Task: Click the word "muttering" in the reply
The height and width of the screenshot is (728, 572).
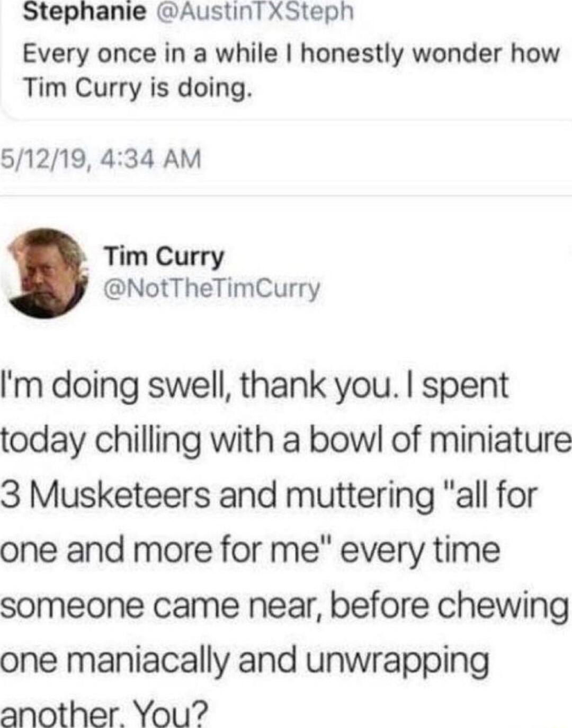Action: click(x=360, y=495)
